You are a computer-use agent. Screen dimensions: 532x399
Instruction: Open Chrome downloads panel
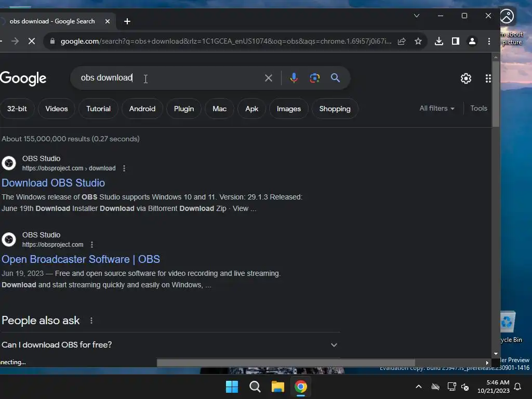[x=438, y=42]
